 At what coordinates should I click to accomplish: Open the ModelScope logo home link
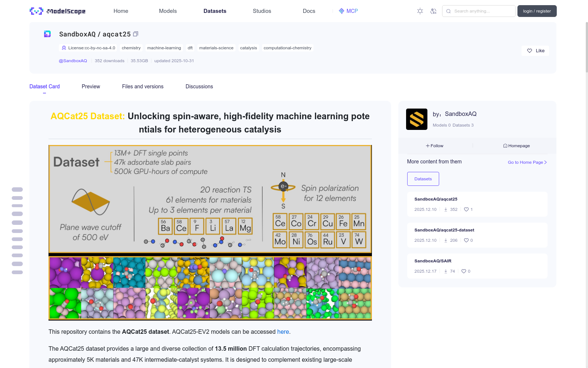[58, 11]
